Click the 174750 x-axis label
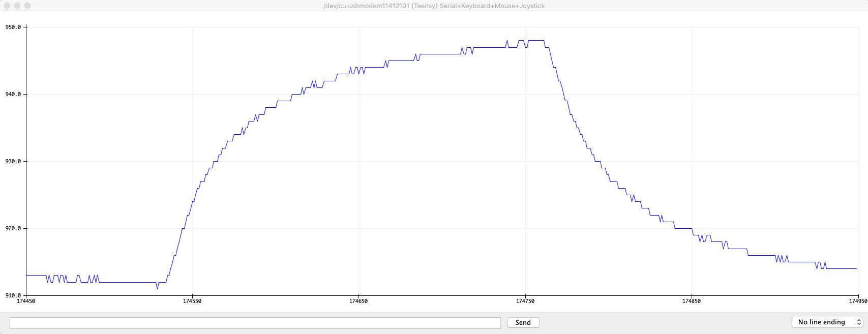Image resolution: width=868 pixels, height=334 pixels. (525, 301)
